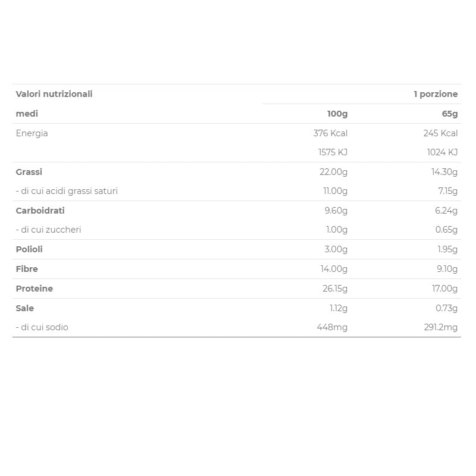Image resolution: width=476 pixels, height=476 pixels.
Task: Select the 'Proteine' row label
Action: (x=35, y=289)
